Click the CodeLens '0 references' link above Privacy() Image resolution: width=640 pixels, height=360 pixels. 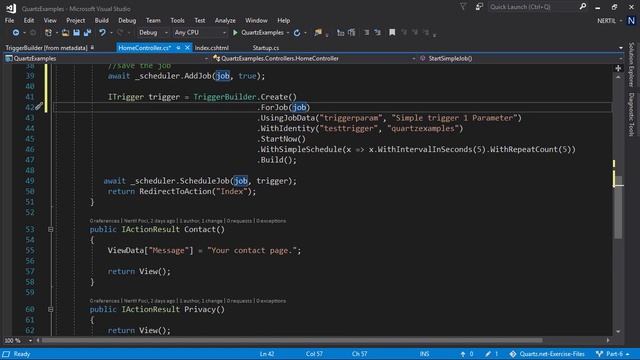click(x=105, y=301)
